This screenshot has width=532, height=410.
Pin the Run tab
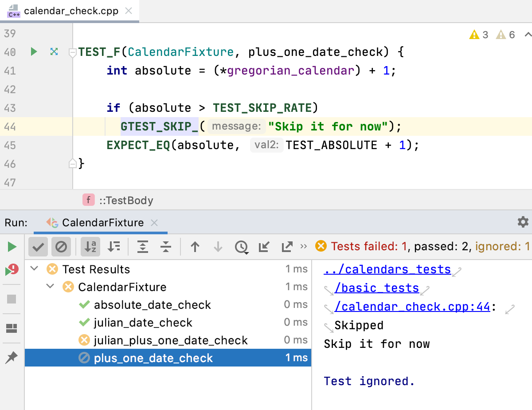(x=12, y=358)
